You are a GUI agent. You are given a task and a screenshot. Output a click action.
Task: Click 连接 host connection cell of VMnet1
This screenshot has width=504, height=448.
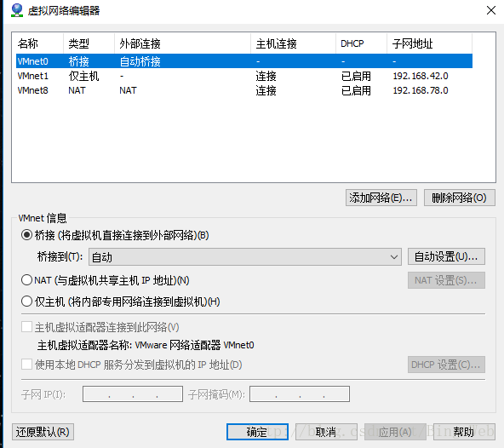[266, 76]
